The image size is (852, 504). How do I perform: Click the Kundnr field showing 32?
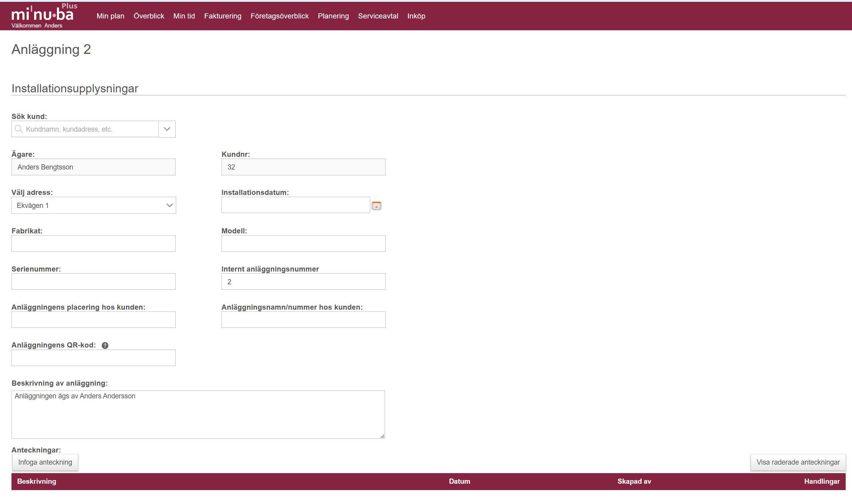(303, 167)
